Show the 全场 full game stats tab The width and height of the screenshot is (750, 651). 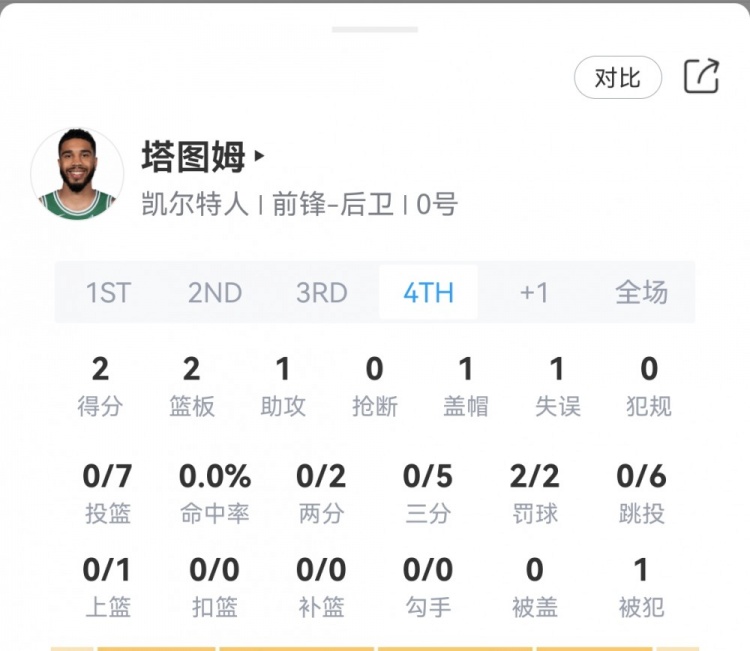pos(641,293)
